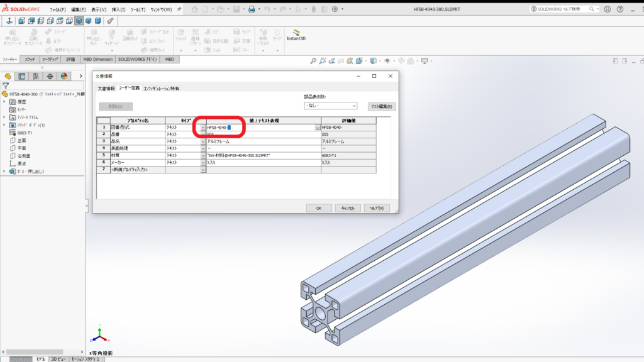The image size is (644, 362).
Task: Click the 図番/型式 value text field
Action: point(261,128)
